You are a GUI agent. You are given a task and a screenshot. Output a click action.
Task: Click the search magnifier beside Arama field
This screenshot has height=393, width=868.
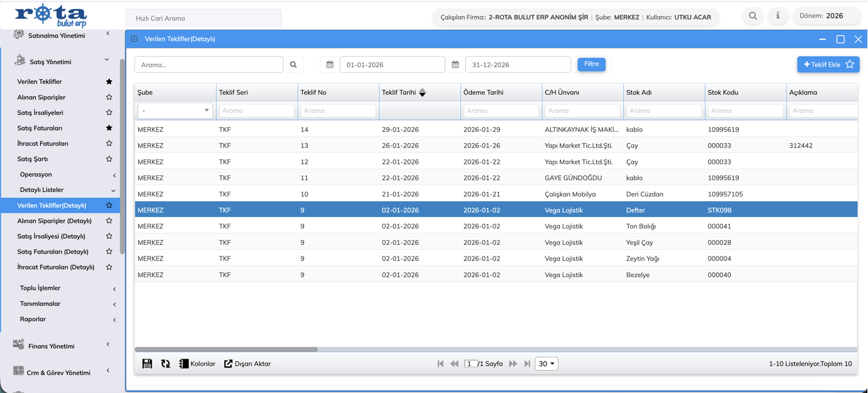294,65
